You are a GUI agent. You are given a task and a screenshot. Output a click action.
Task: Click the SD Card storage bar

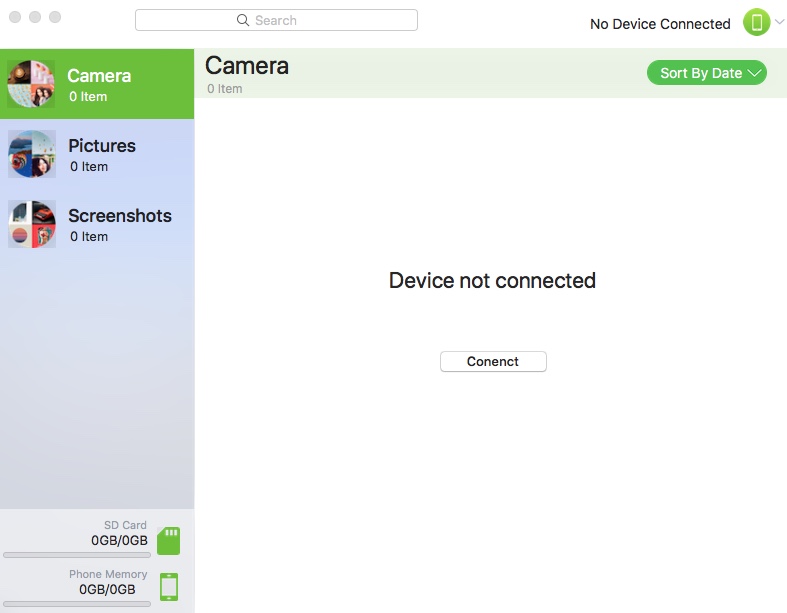click(x=77, y=555)
